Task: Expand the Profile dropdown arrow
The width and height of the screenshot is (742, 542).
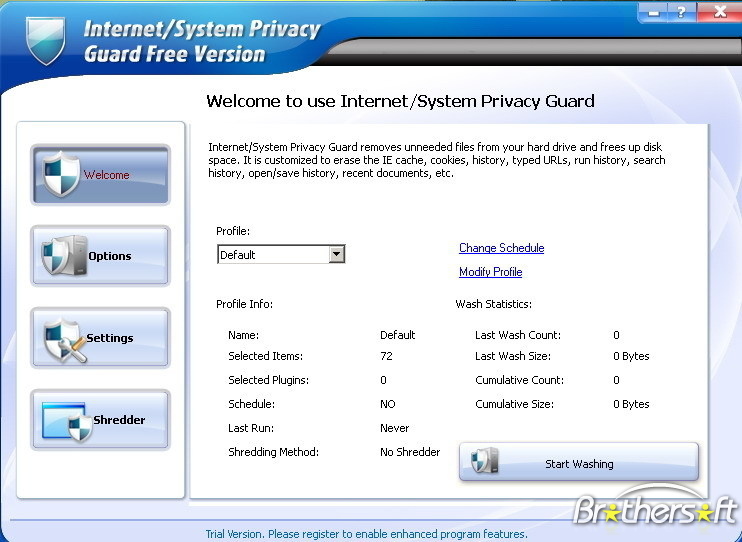Action: pos(336,254)
